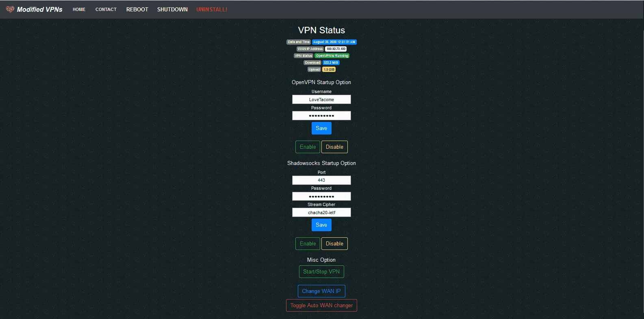Click the date badge 'August 28, 2020 12:51:31 AM'
Screen dimensions: 644x319
point(334,42)
